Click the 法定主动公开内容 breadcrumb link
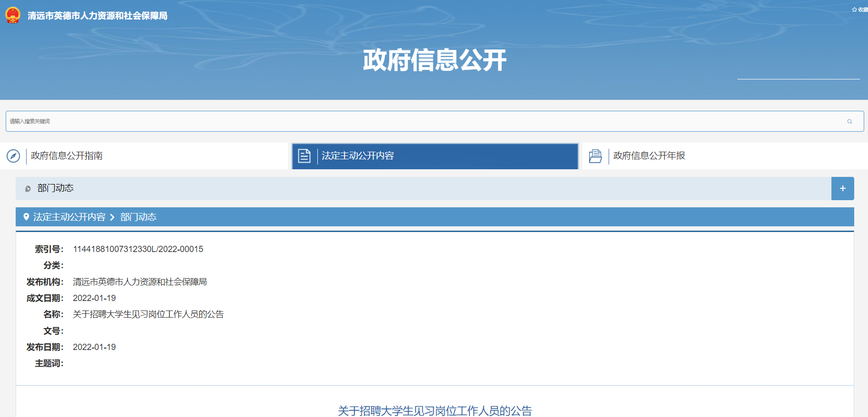This screenshot has height=417, width=868. 69,217
